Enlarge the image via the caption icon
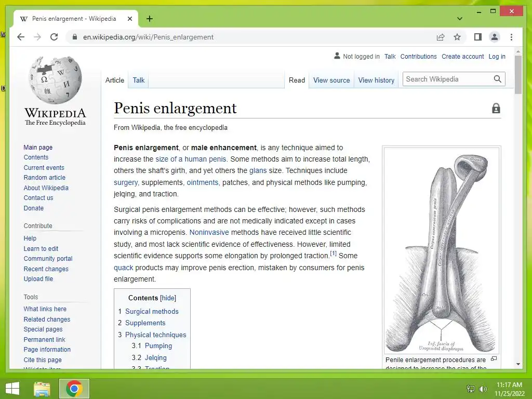The image size is (532, 399). (x=494, y=358)
